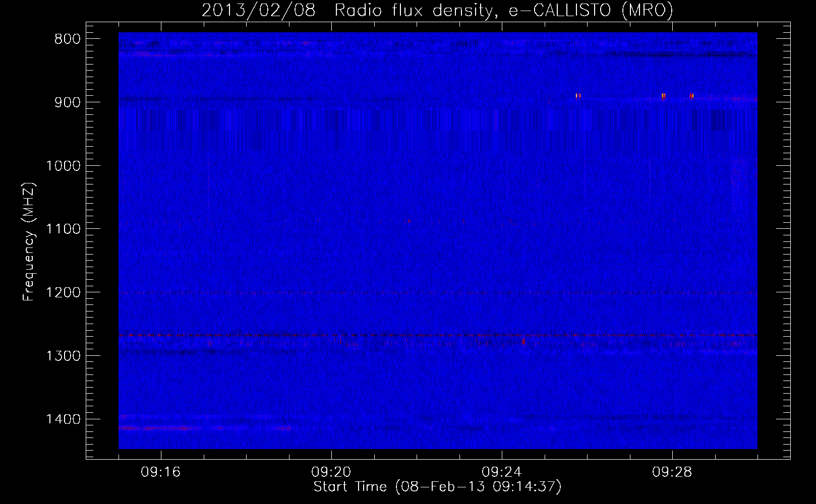Click the 'Start Time (08-Feb-13 09:14:37)' label
This screenshot has width=816, height=504.
point(437,487)
